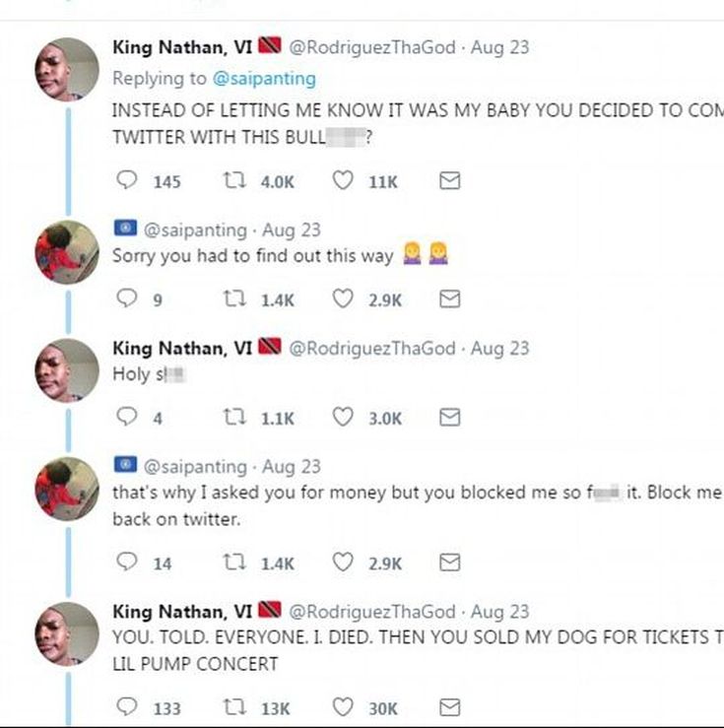Reply to 'Sorry you had to find out' tweet
The height and width of the screenshot is (728, 724).
tap(126, 299)
